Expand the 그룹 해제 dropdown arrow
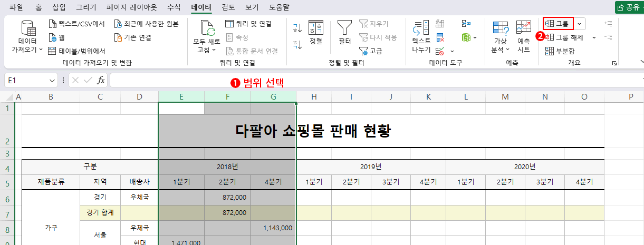The width and height of the screenshot is (644, 245). [x=594, y=37]
